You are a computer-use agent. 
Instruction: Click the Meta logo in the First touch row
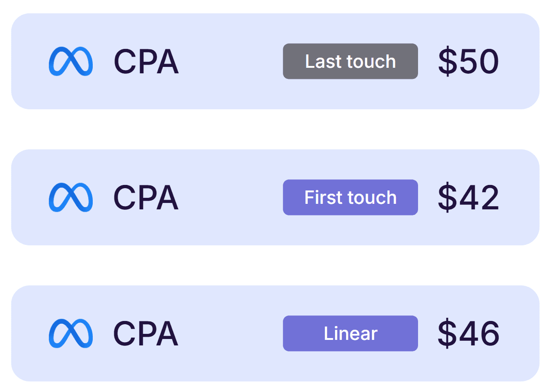[71, 197]
